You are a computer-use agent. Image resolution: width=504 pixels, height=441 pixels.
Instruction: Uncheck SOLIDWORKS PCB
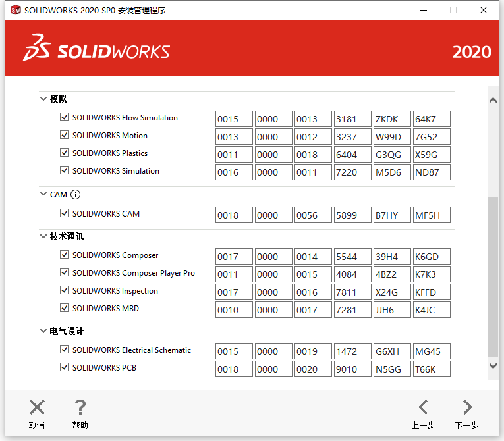(x=65, y=367)
